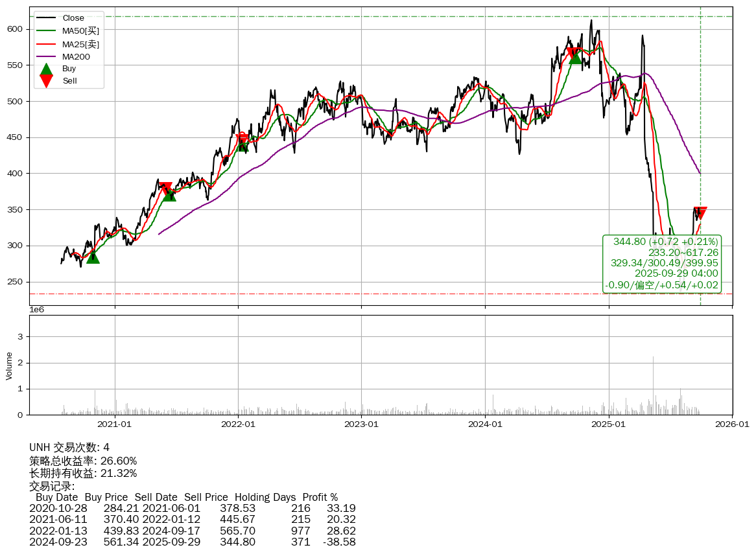
Task: Click the 2025-01 x-axis date label
Action: pyautogui.click(x=609, y=424)
